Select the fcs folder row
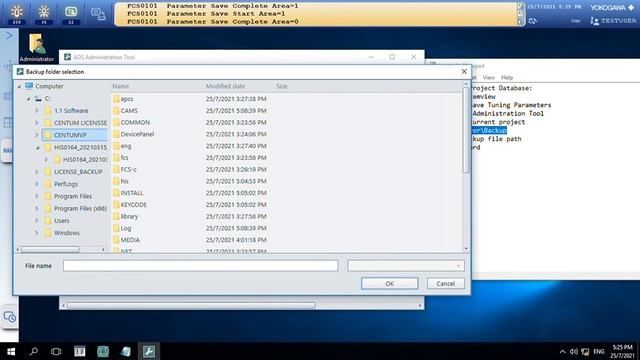Screen dimensions: 640x360 (124, 158)
